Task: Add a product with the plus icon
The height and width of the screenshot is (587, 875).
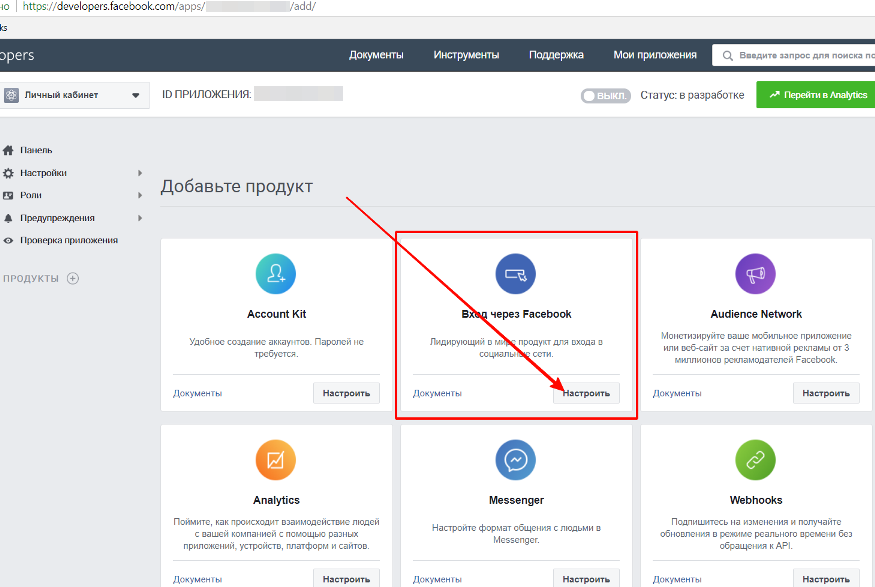Action: tap(73, 278)
